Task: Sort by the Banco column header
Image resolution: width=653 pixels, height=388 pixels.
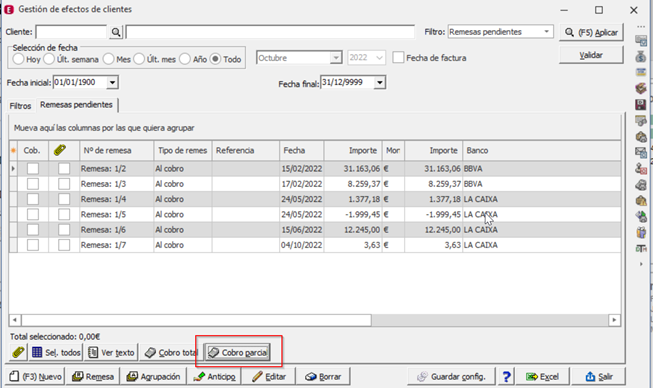Action: pos(541,150)
